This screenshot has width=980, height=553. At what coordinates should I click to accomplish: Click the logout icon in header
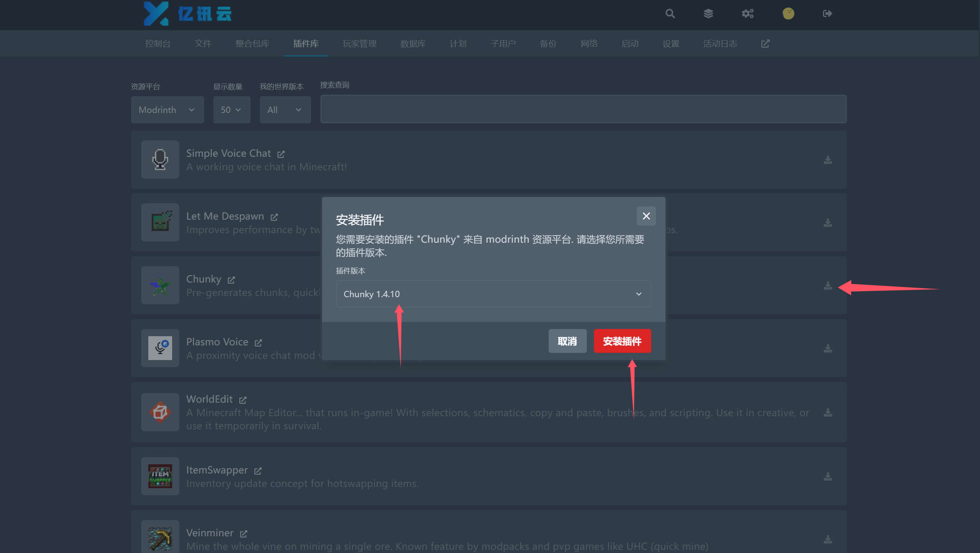point(827,14)
